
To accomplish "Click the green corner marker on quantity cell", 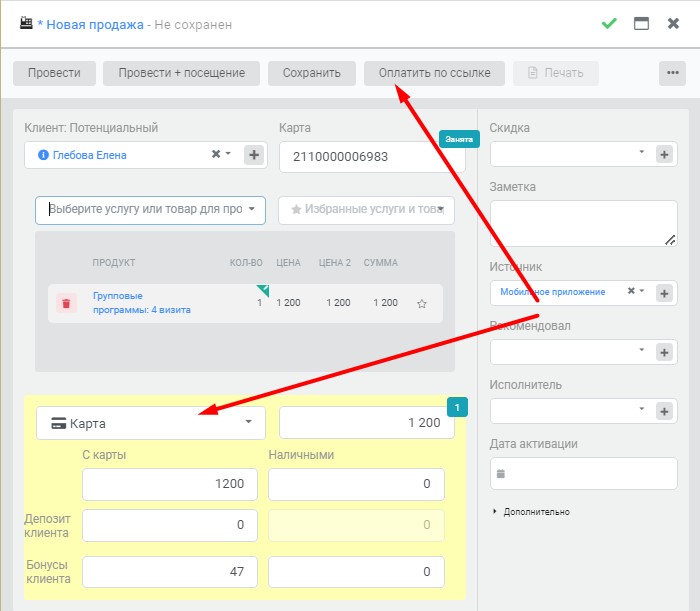I will coord(263,290).
